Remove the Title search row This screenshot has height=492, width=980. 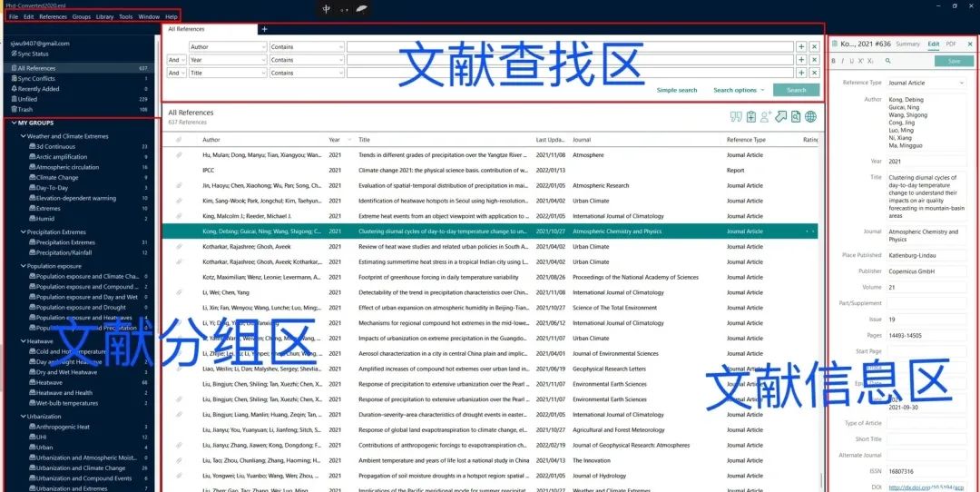point(814,74)
